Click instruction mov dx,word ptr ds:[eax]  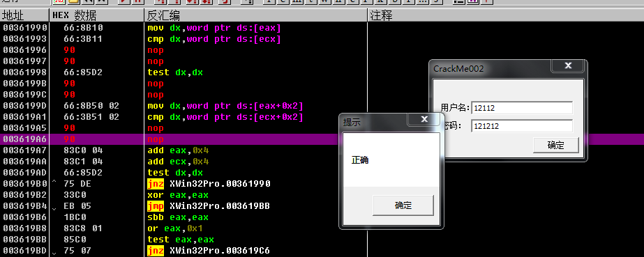pyautogui.click(x=214, y=28)
